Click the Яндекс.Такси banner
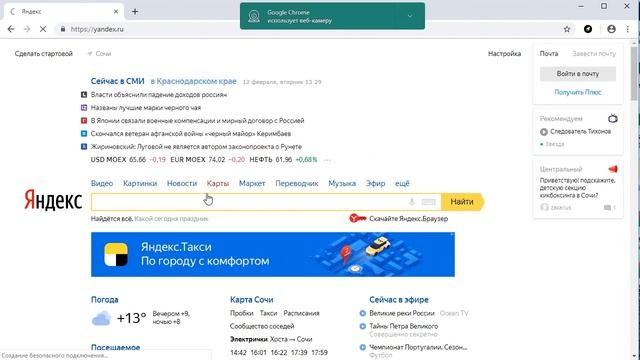This screenshot has width=640, height=360. (x=273, y=254)
